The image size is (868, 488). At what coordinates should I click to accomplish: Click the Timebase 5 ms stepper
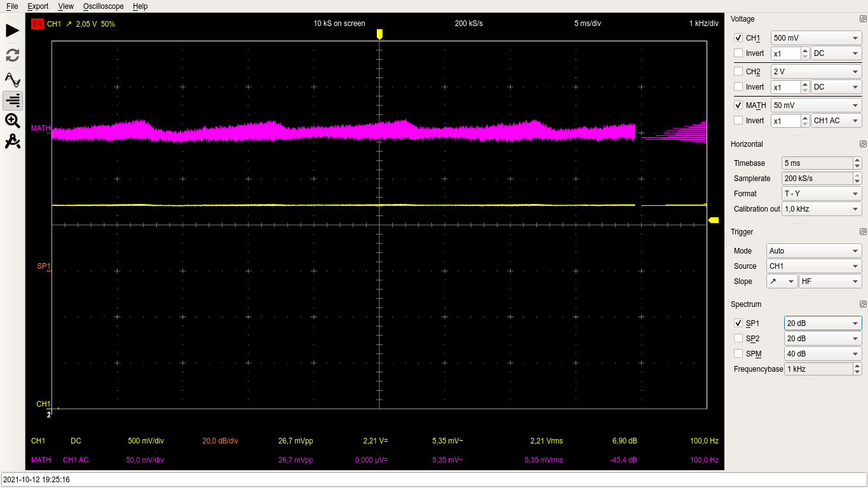[857, 163]
